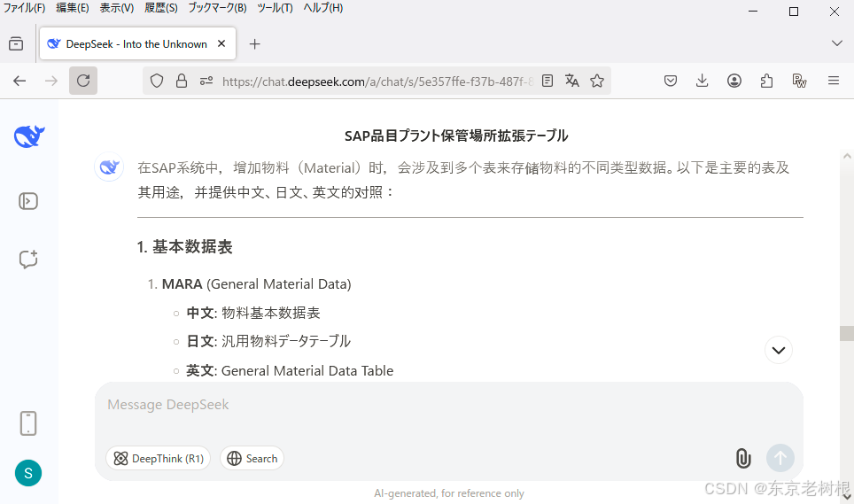The image size is (854, 504).
Task: Reload the current page
Action: click(x=83, y=81)
